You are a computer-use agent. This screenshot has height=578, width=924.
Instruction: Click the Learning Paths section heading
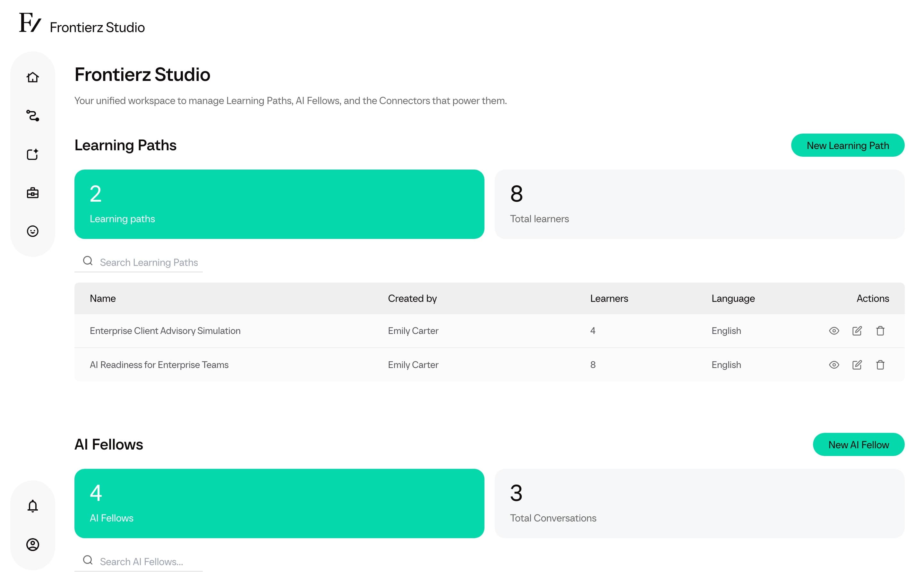pos(125,145)
